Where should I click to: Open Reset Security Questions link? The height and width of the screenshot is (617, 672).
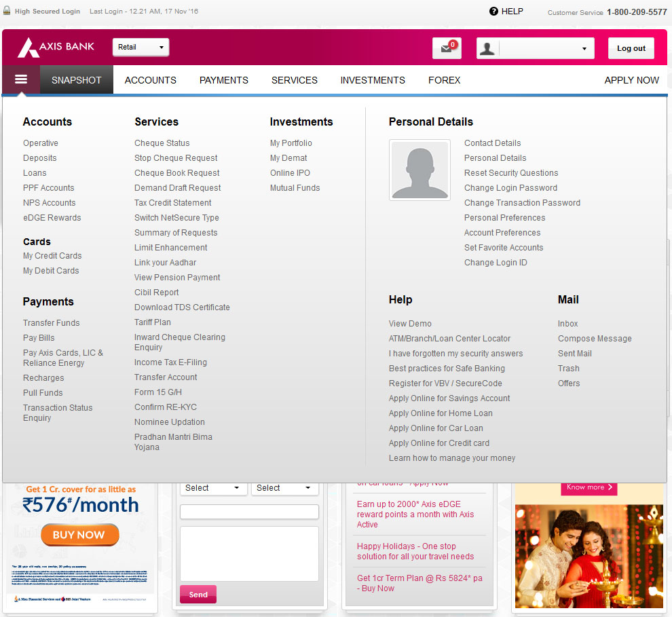[x=511, y=173]
